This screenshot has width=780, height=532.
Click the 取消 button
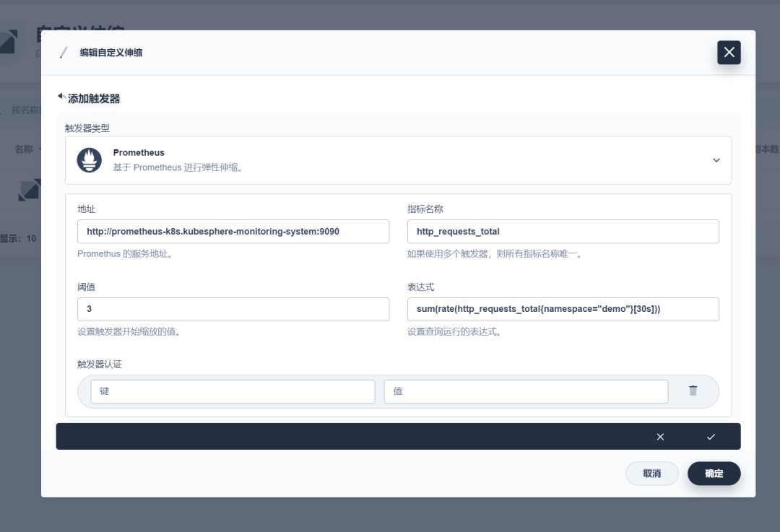pyautogui.click(x=651, y=474)
